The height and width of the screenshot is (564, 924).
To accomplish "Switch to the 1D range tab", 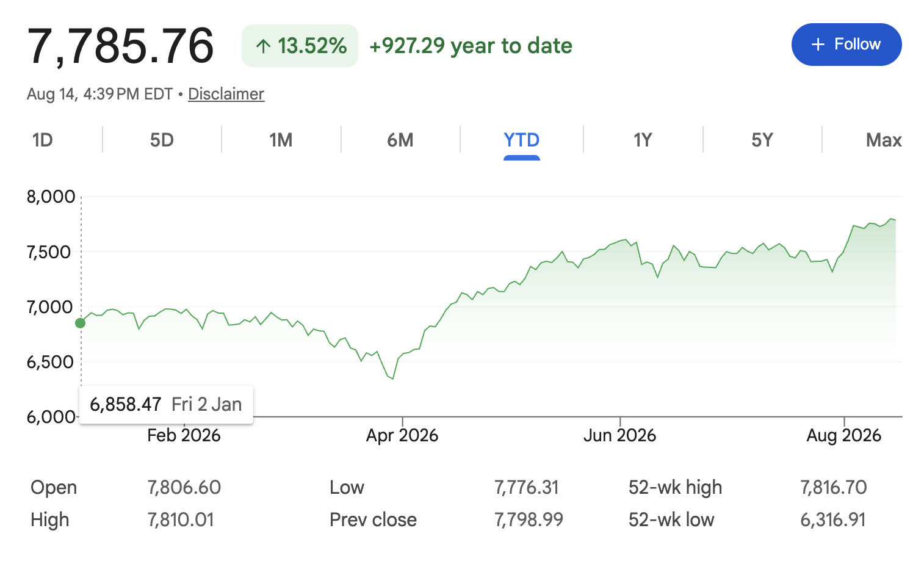I will [43, 140].
